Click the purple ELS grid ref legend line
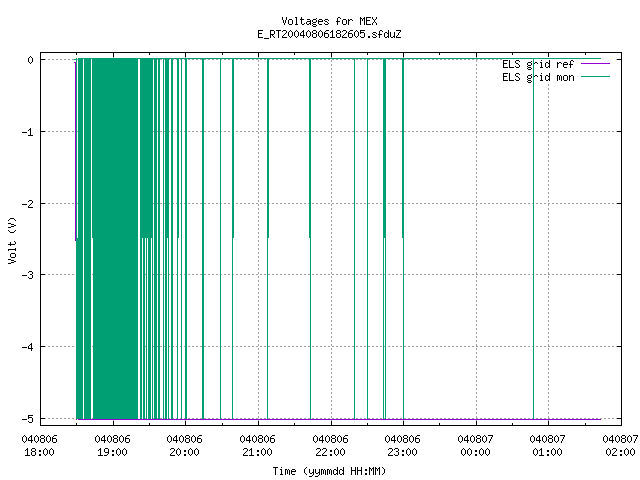The image size is (640, 480). (x=595, y=64)
